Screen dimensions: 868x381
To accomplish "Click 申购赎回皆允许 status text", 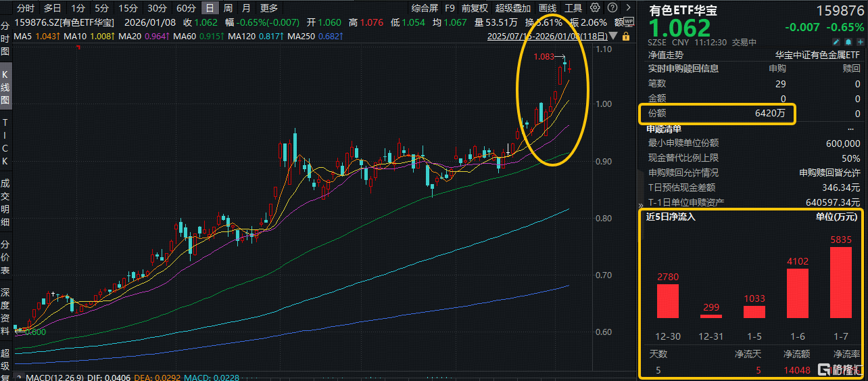I will point(829,173).
